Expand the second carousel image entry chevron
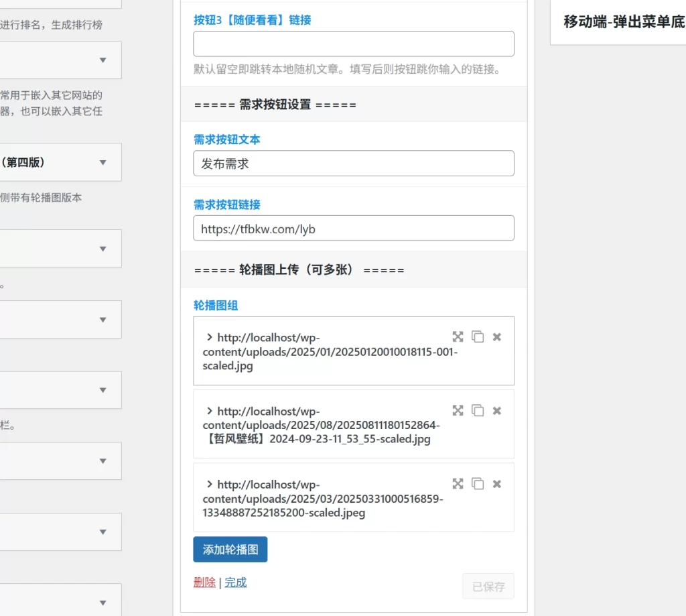The image size is (686, 616). click(209, 410)
